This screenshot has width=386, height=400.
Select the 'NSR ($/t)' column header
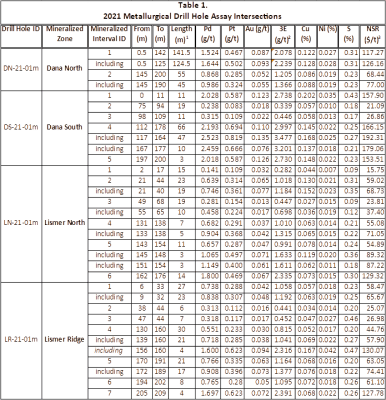tap(373, 34)
